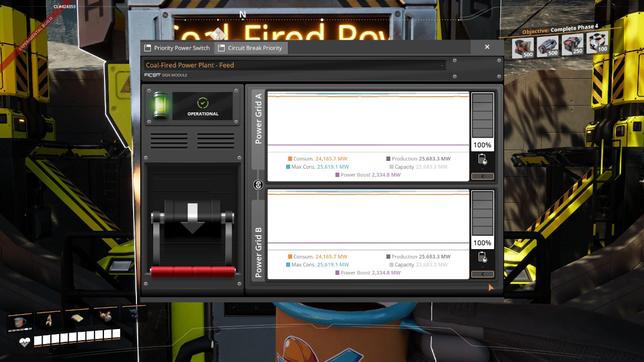Edit the Coal-Fired Power Plant name field
644x362 pixels.
tap(294, 65)
